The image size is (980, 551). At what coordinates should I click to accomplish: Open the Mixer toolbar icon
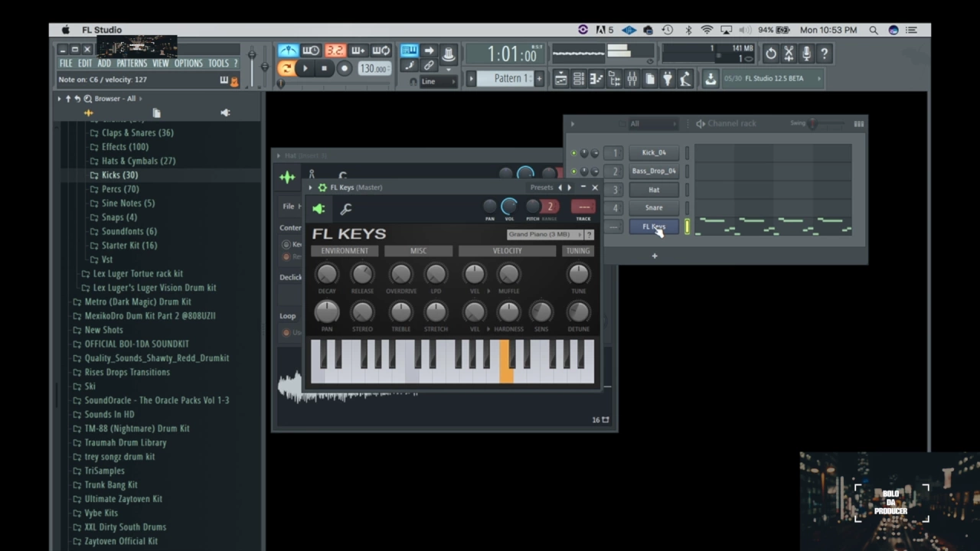coord(632,79)
